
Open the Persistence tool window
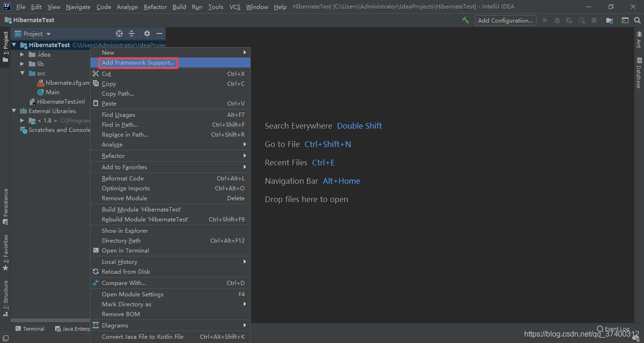5,206
